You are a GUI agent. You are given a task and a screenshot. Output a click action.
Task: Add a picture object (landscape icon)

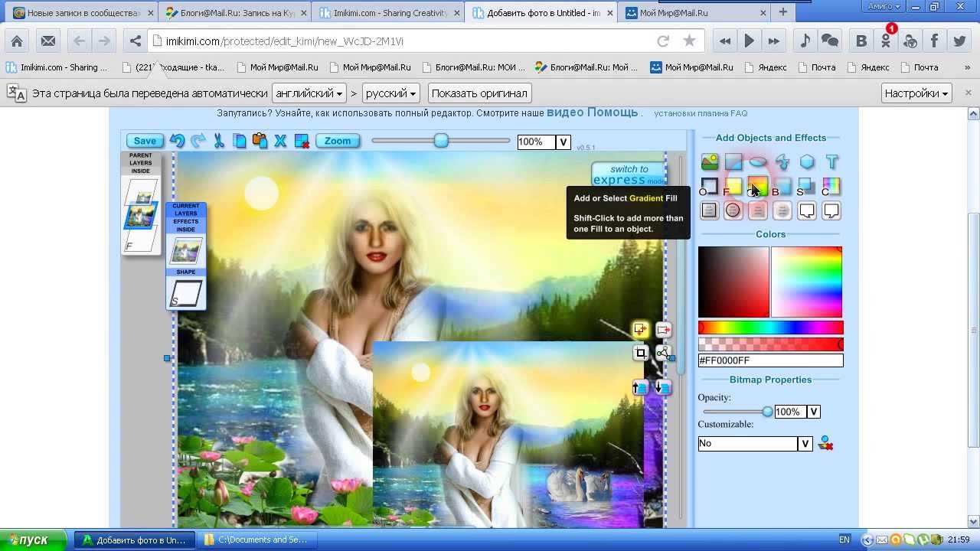click(710, 161)
